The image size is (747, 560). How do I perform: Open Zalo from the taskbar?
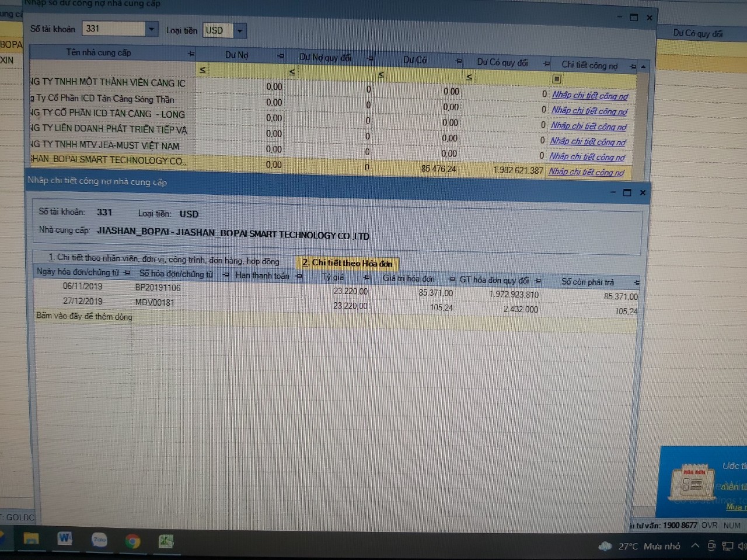coord(99,540)
